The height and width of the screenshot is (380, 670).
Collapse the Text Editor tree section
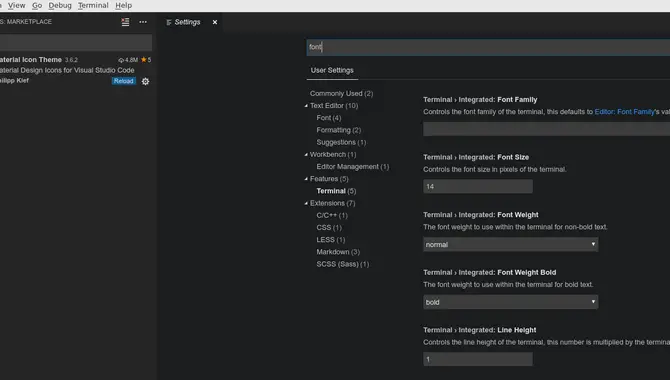[306, 106]
